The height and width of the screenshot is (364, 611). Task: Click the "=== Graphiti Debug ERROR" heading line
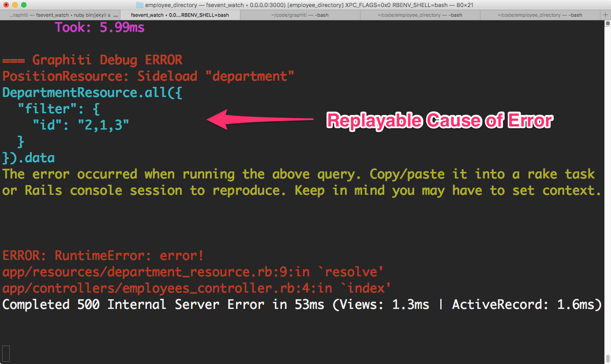click(x=92, y=60)
